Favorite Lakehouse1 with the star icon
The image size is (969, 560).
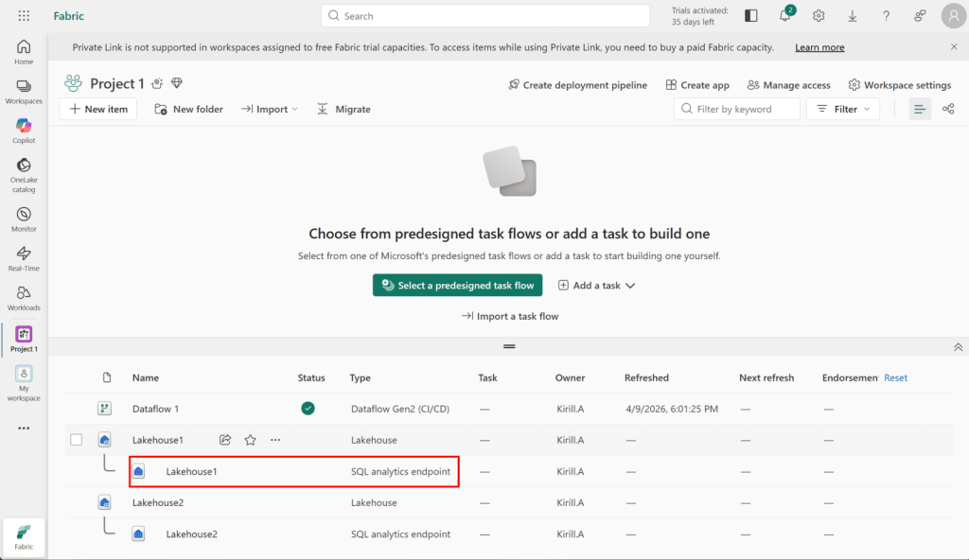pos(251,440)
